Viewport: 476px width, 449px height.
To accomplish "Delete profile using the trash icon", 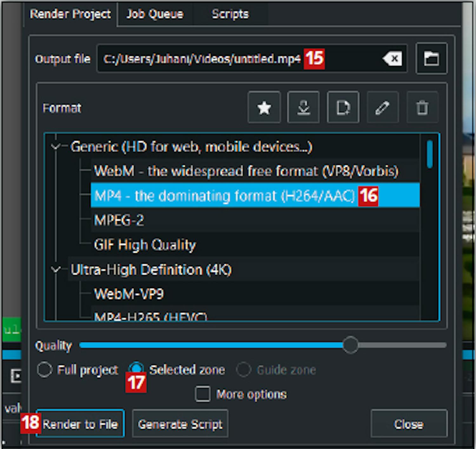I will pos(422,108).
